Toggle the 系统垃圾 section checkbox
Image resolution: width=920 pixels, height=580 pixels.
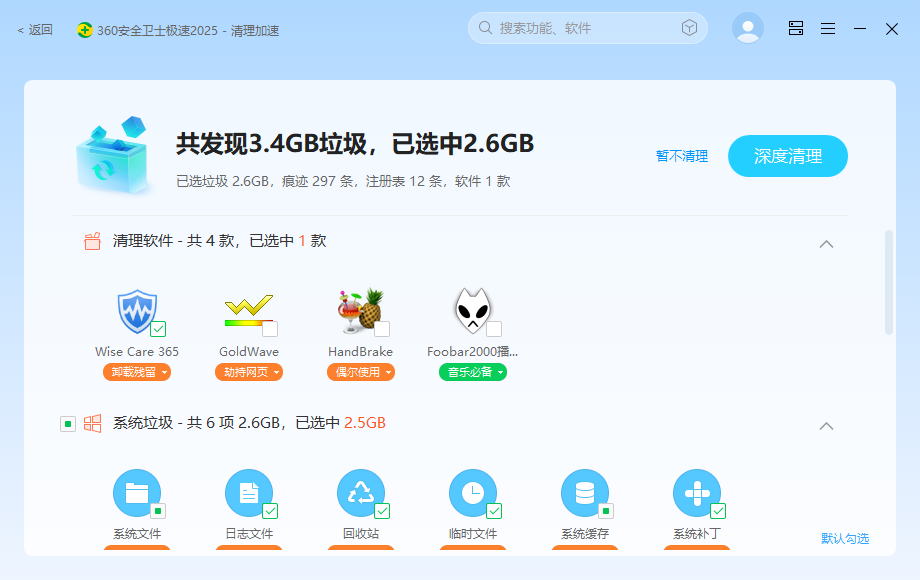(x=68, y=423)
